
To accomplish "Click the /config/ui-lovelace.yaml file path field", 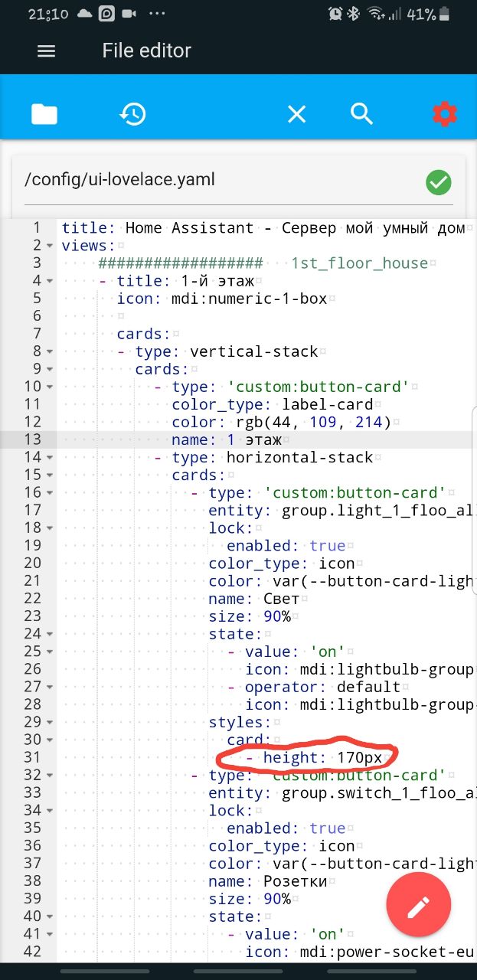I will (214, 181).
